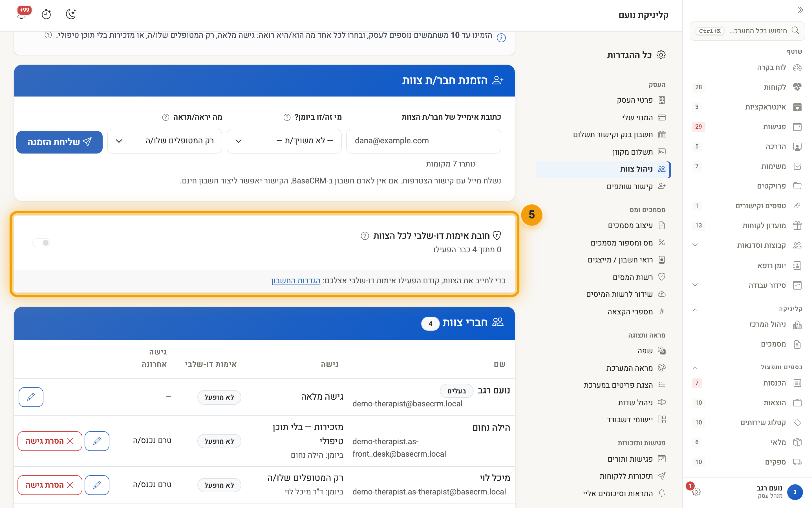Click the info icon beside the invite users note
This screenshot has height=508, width=812.
click(501, 38)
